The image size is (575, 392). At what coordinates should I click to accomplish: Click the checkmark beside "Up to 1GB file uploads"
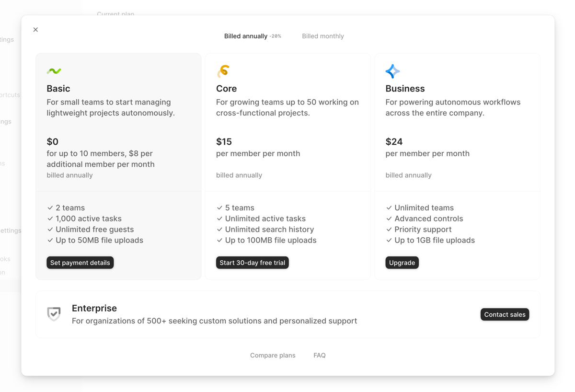389,240
